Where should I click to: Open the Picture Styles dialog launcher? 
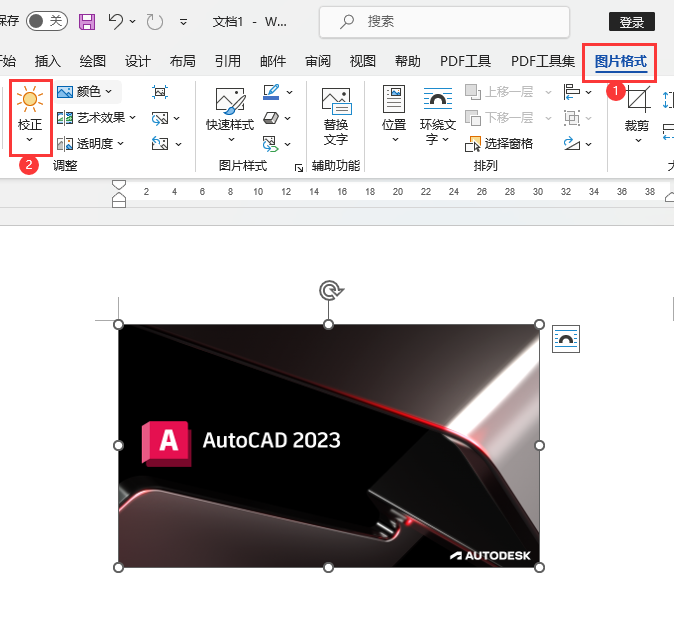click(298, 168)
